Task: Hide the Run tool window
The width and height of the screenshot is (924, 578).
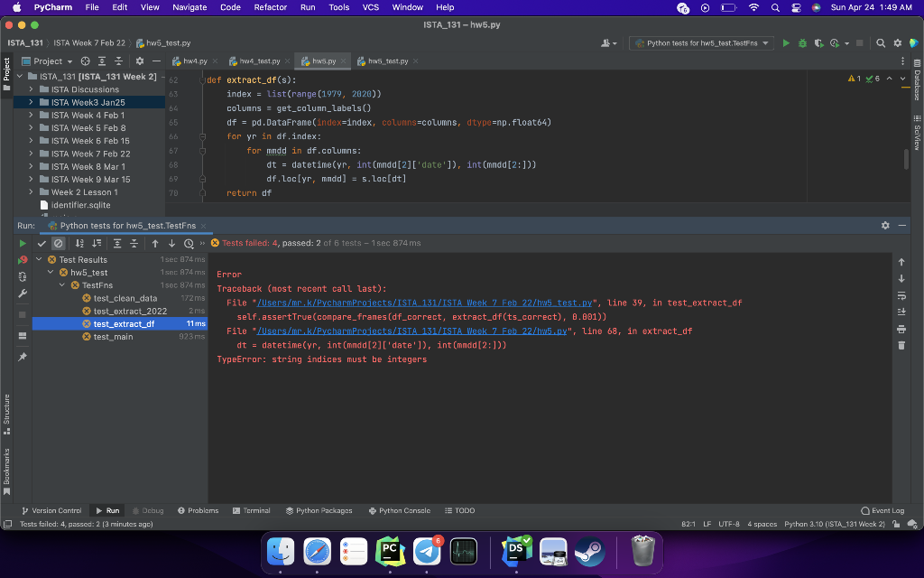Action: point(902,225)
